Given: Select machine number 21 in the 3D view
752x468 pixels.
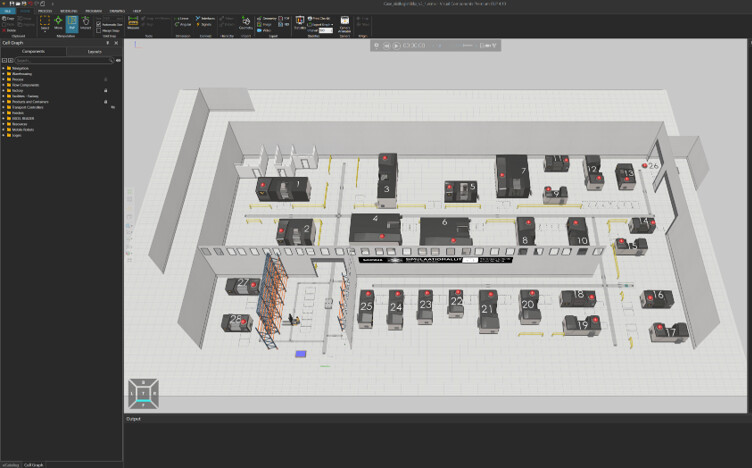Looking at the screenshot, I should tap(488, 311).
